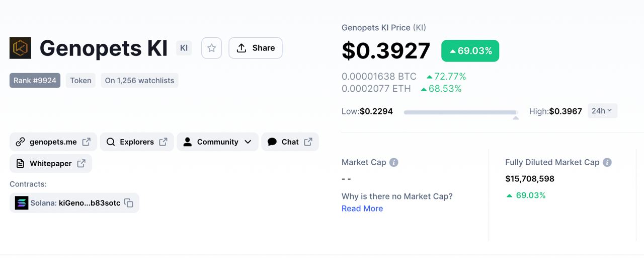Copy the Solana contract address icon
The image size is (644, 262).
click(x=129, y=203)
